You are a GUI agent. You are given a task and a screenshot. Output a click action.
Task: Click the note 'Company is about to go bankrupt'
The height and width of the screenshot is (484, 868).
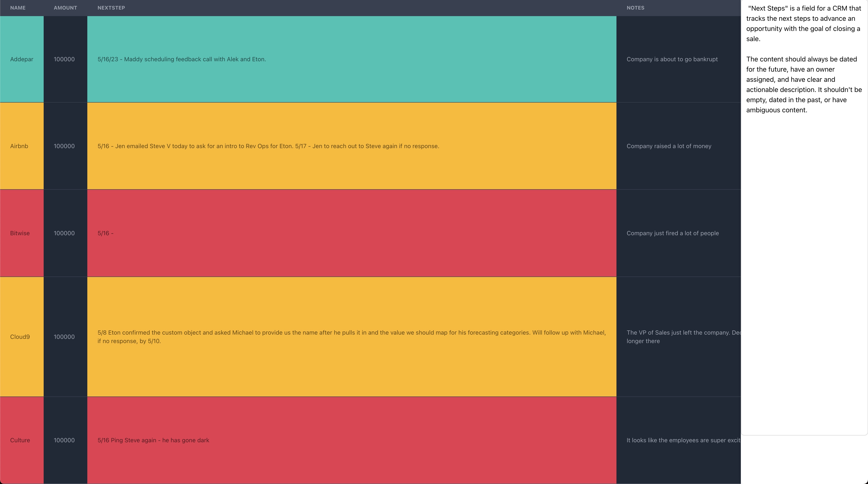[x=672, y=59]
